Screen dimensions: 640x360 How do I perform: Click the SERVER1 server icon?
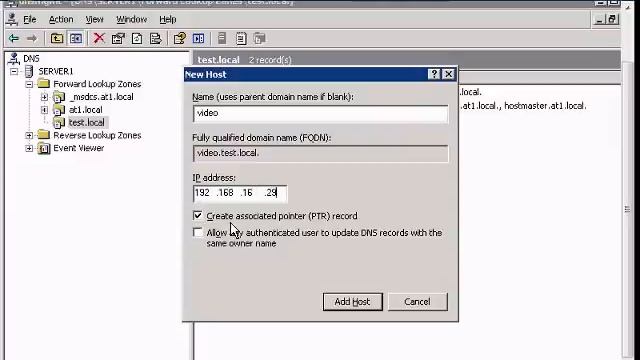coord(29,71)
